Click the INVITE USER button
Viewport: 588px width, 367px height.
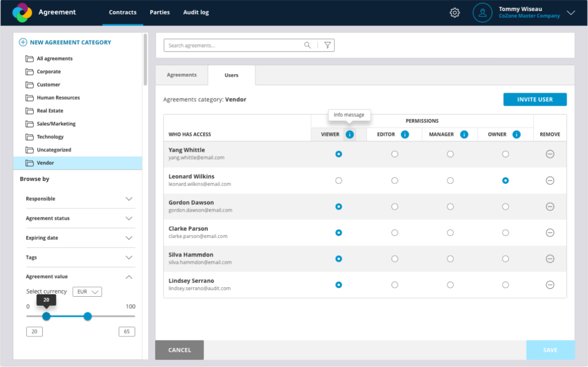click(x=535, y=99)
